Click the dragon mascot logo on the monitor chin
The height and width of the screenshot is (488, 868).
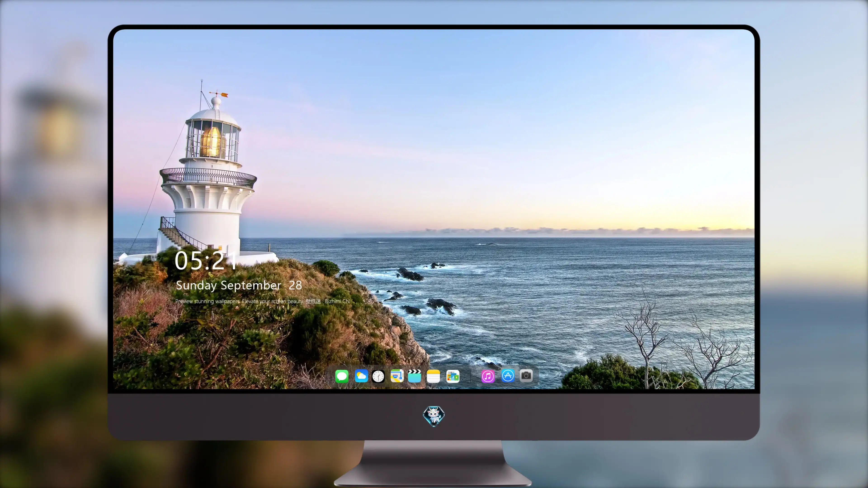point(434,416)
